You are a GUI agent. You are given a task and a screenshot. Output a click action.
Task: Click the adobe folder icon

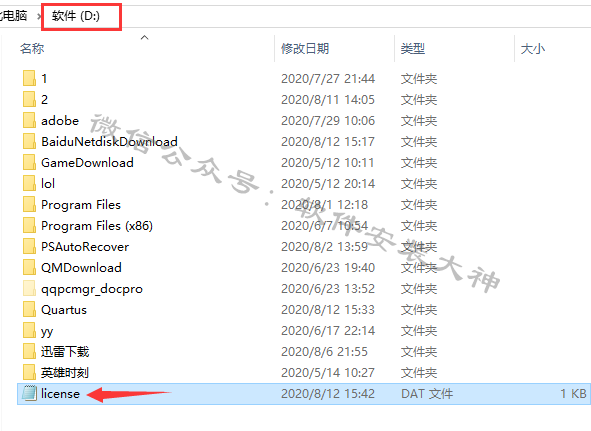[x=29, y=121]
